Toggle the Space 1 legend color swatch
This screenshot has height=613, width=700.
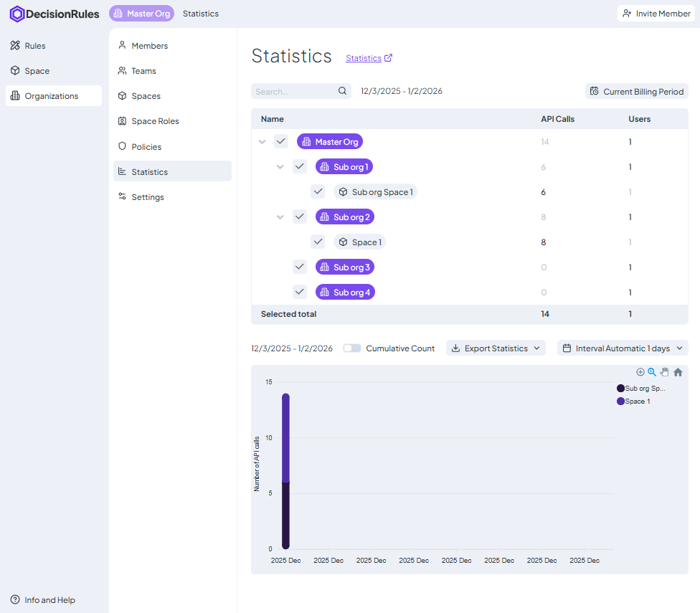point(620,401)
